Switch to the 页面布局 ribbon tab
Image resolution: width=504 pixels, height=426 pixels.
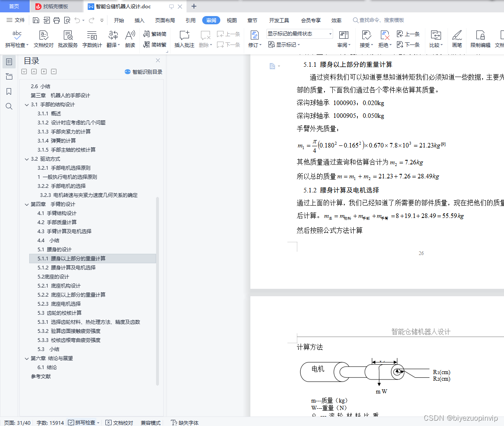[x=165, y=20]
